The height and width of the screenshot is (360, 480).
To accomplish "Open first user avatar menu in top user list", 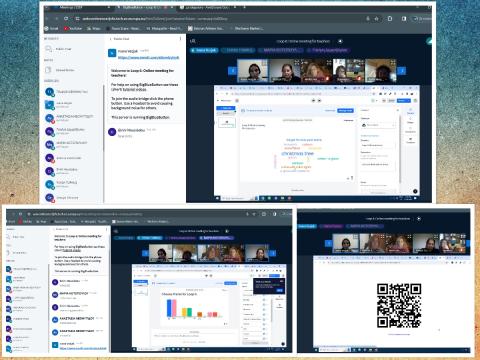I will (50, 92).
